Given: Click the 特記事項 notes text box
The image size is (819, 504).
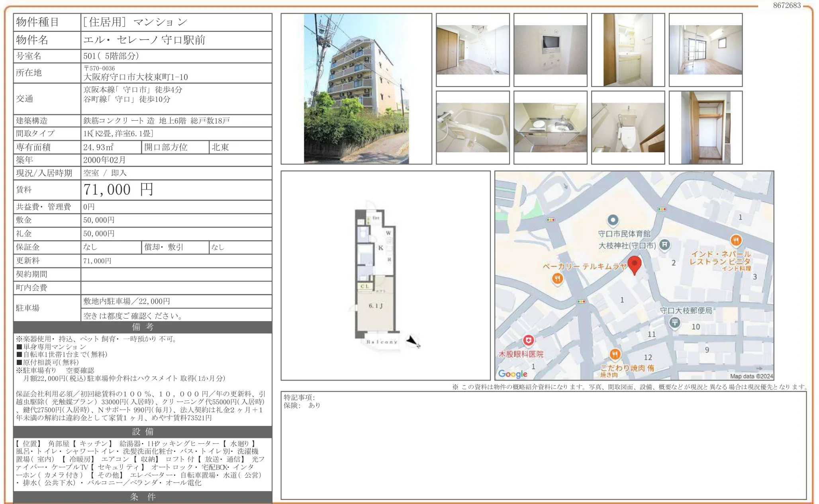Looking at the screenshot, I should (x=543, y=445).
